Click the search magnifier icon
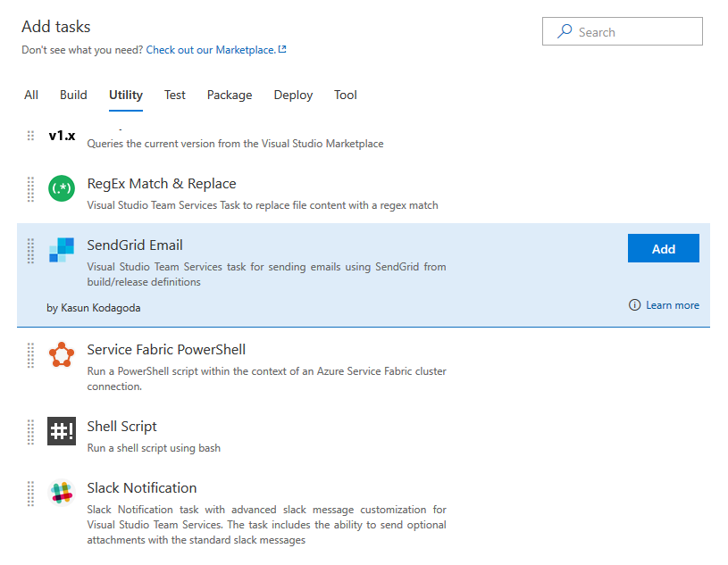Viewport: 728px width, 565px height. click(565, 31)
